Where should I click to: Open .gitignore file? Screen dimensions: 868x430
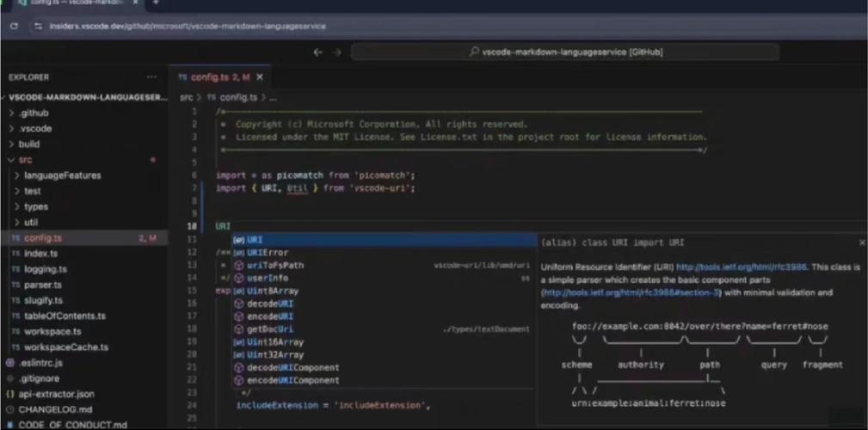coord(84,378)
